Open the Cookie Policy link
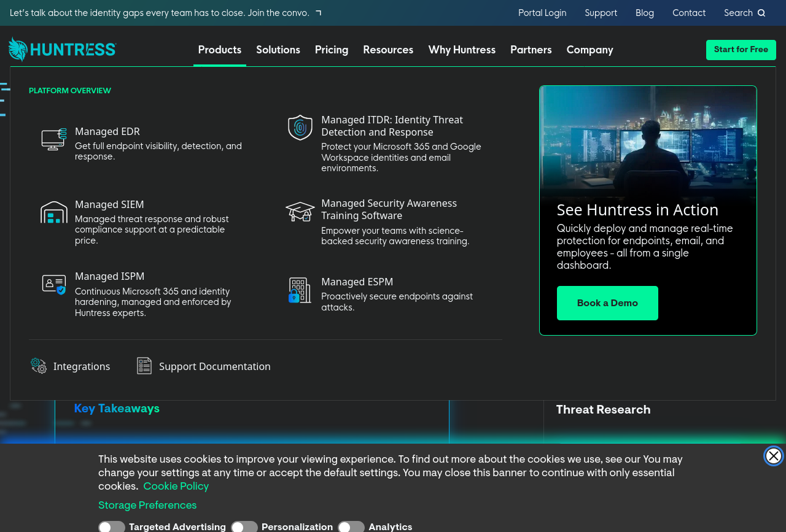Viewport: 786px width, 532px height. [176, 487]
